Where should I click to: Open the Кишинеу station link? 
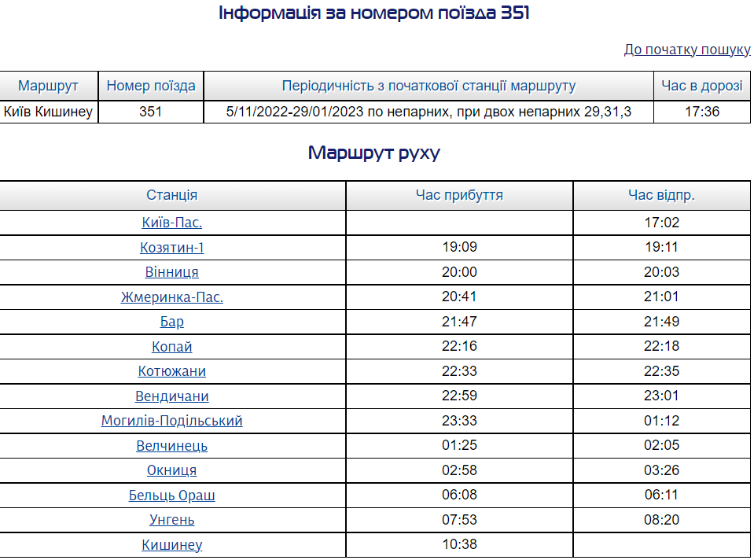(172, 545)
